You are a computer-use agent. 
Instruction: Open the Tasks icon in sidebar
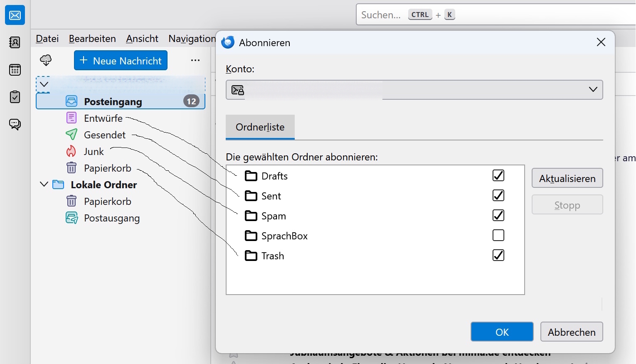(x=15, y=97)
